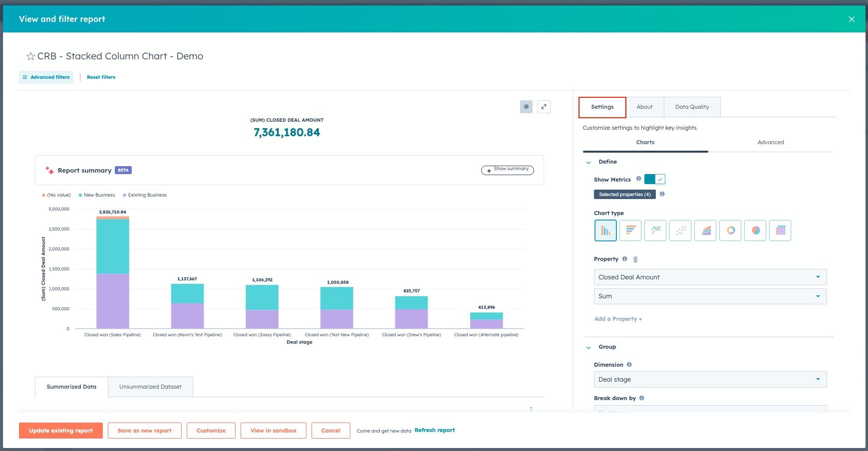This screenshot has height=451, width=868.
Task: Expand the chart to full screen
Action: (x=544, y=107)
